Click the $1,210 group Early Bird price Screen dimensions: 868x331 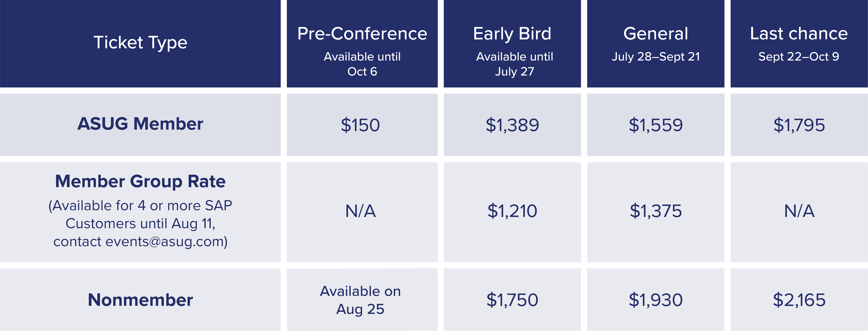coord(512,211)
